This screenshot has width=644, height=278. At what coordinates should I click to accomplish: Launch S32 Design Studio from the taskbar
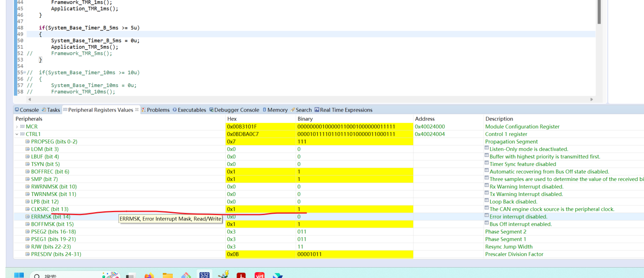(x=204, y=275)
